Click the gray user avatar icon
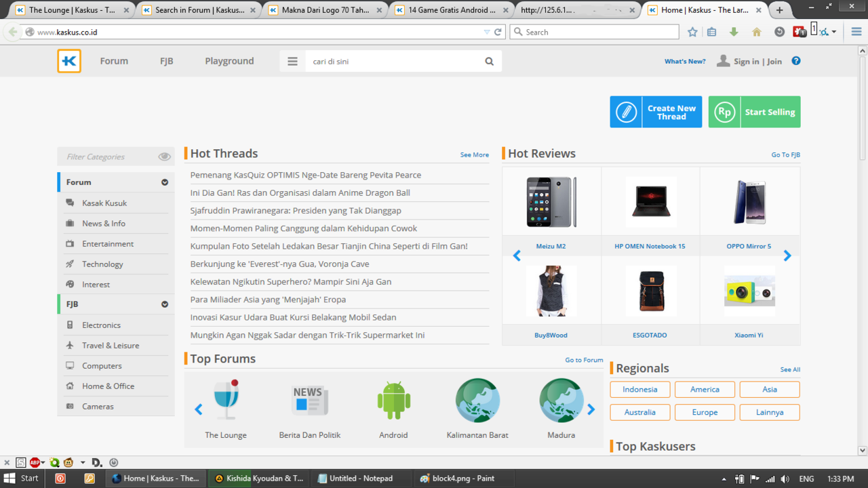The width and height of the screenshot is (868, 488). click(x=724, y=61)
